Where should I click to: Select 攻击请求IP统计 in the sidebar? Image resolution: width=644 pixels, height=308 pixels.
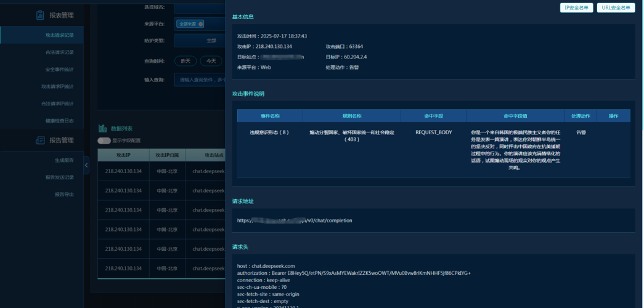(57, 86)
